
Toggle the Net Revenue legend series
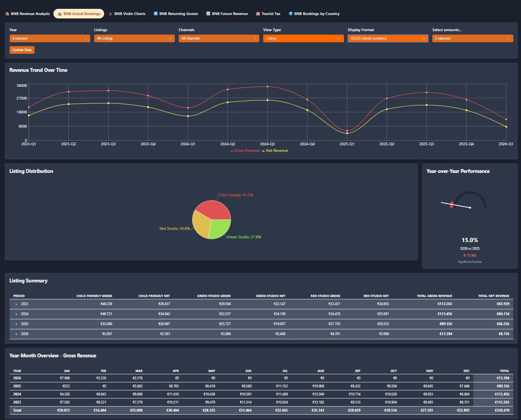275,151
